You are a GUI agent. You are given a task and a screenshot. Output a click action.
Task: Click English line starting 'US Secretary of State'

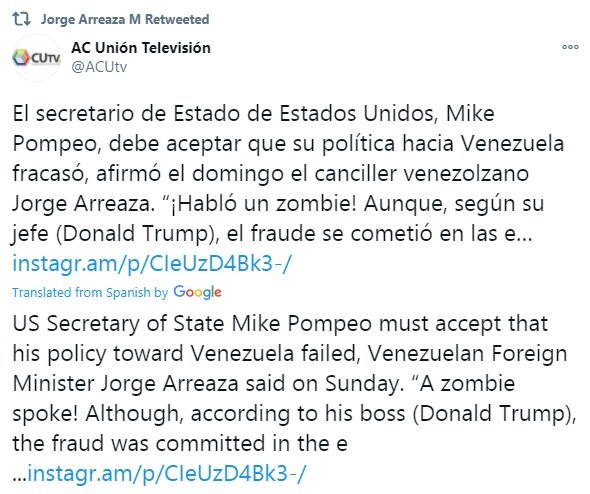[280, 324]
